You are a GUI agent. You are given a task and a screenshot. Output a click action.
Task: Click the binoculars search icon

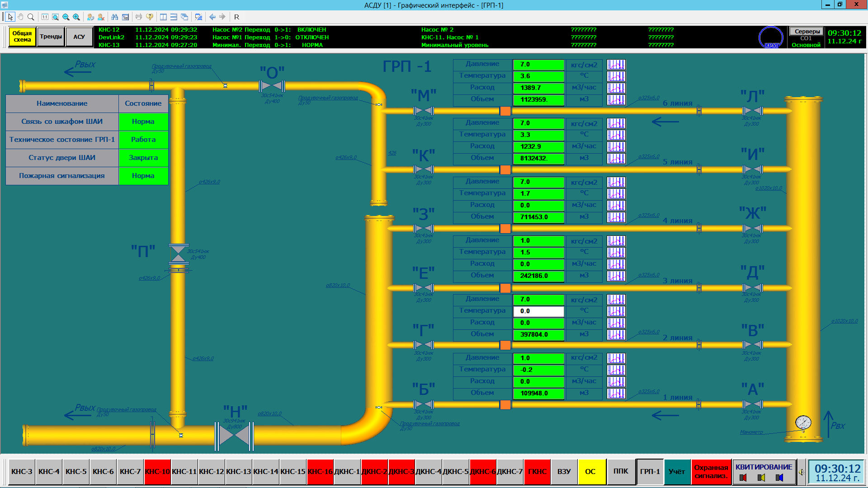[114, 17]
